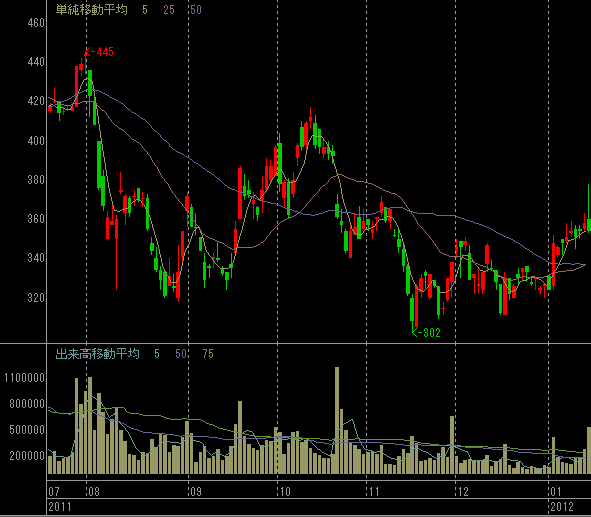Select the 75-day volume average label
591x517 pixels.
pyautogui.click(x=208, y=354)
